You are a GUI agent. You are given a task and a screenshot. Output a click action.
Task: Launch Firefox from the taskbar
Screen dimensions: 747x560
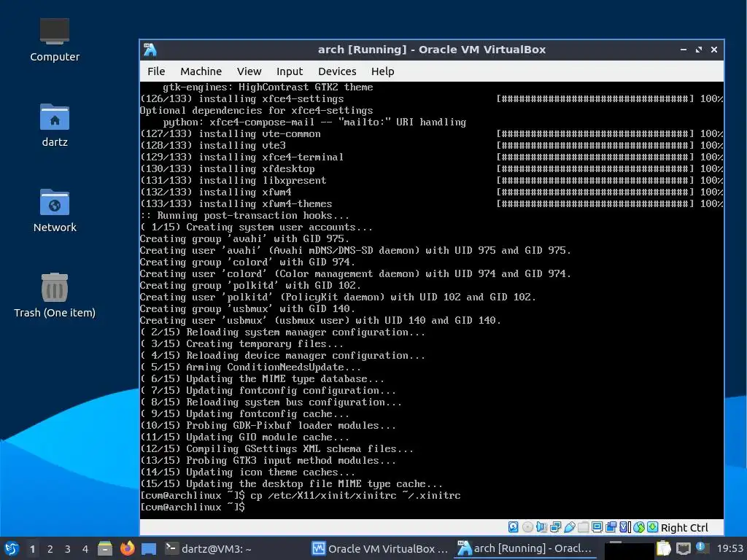pyautogui.click(x=127, y=548)
